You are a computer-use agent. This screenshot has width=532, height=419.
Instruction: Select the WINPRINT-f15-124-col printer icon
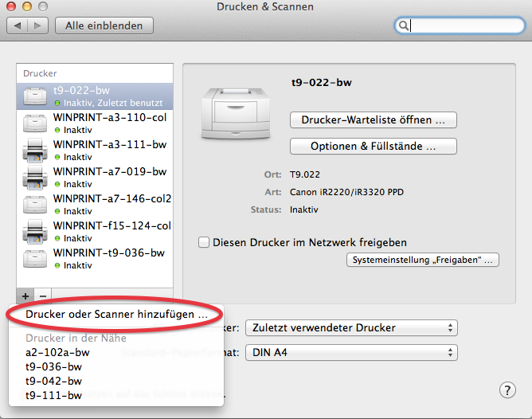coord(37,232)
